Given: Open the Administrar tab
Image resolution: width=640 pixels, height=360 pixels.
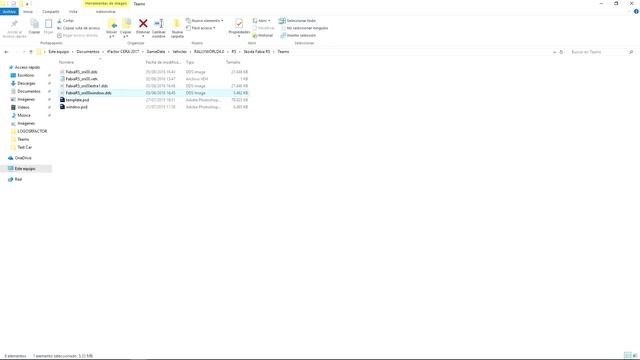Looking at the screenshot, I should 105,12.
